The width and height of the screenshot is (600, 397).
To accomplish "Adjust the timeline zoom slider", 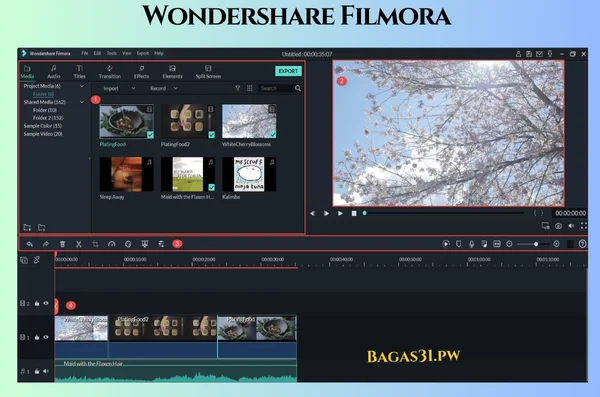I will [533, 244].
